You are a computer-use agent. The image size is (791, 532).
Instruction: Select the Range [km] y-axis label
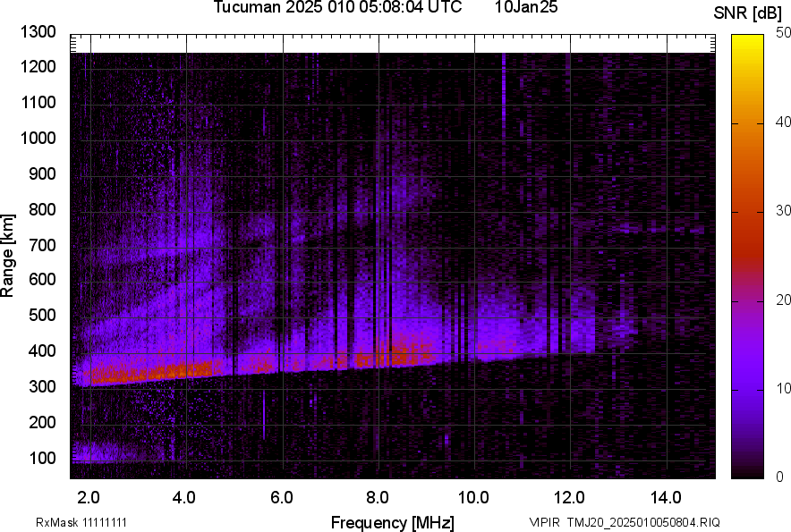tap(8, 256)
